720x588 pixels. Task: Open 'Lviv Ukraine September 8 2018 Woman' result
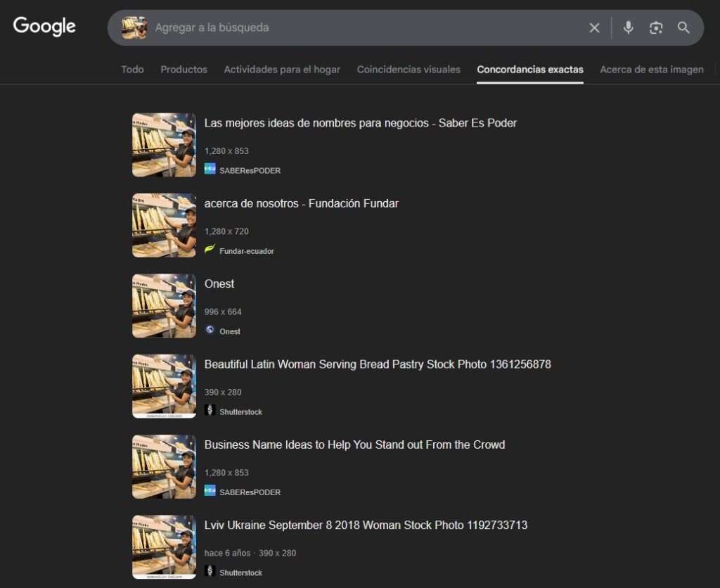tap(366, 525)
